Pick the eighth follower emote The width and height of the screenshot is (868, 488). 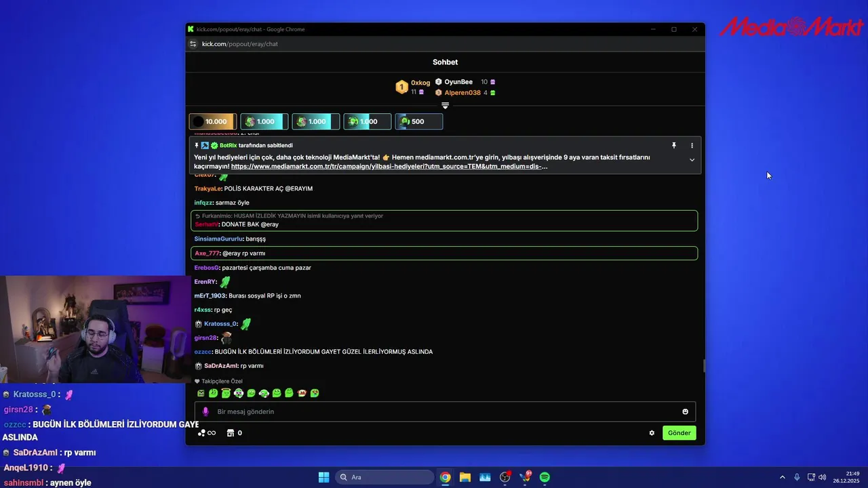289,393
